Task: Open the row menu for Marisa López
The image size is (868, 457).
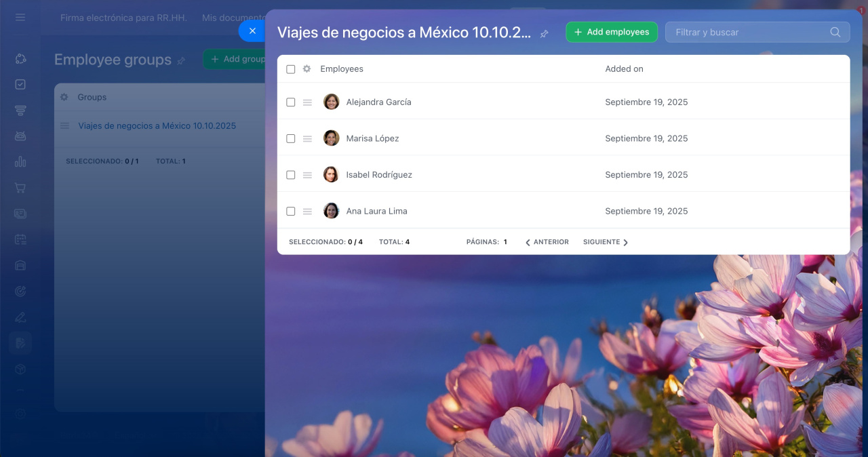Action: pyautogui.click(x=307, y=139)
